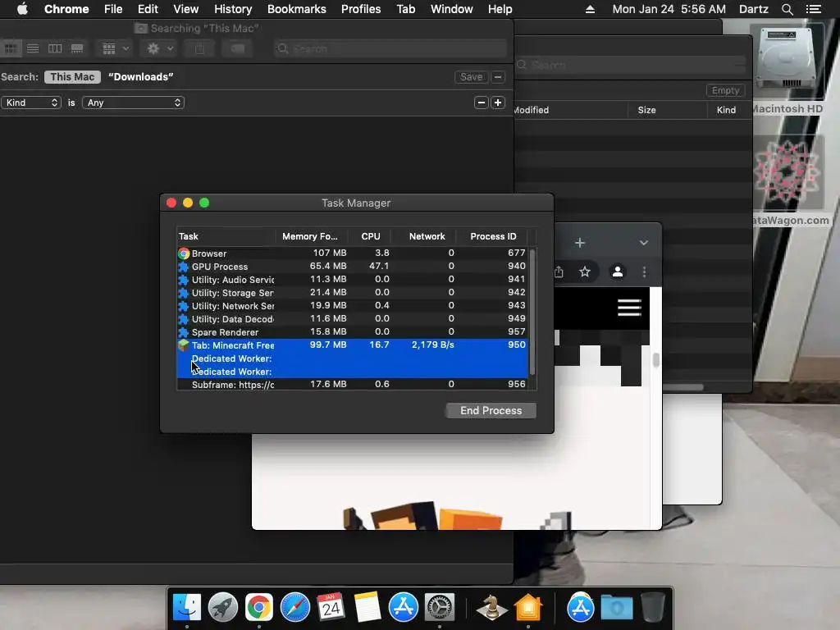
Task: Select the This Mac search scope
Action: 72,76
